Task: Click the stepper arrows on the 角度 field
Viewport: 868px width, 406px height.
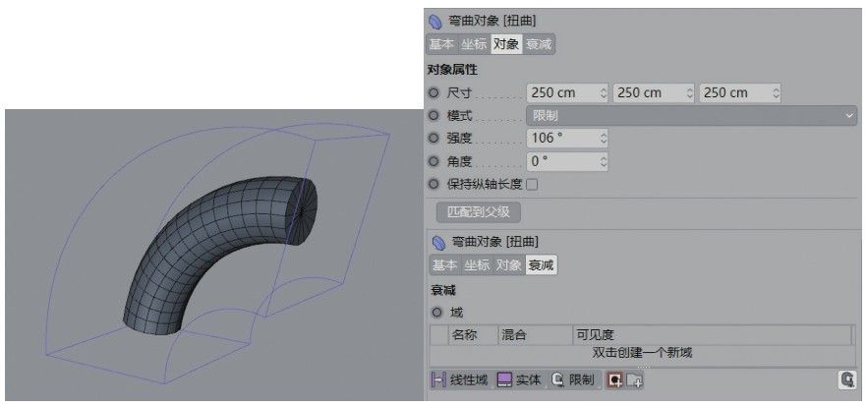Action: point(603,162)
